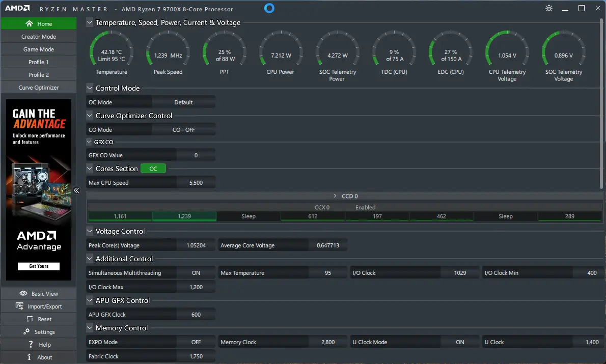Open Settings
Image resolution: width=606 pixels, height=364 pixels.
pyautogui.click(x=39, y=331)
